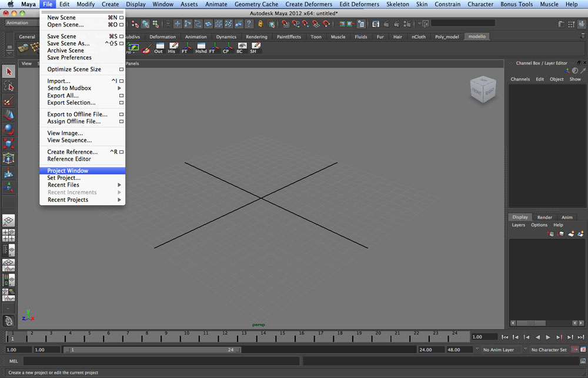Open the No Character Set dropdown
This screenshot has height=378, width=588.
click(x=549, y=350)
